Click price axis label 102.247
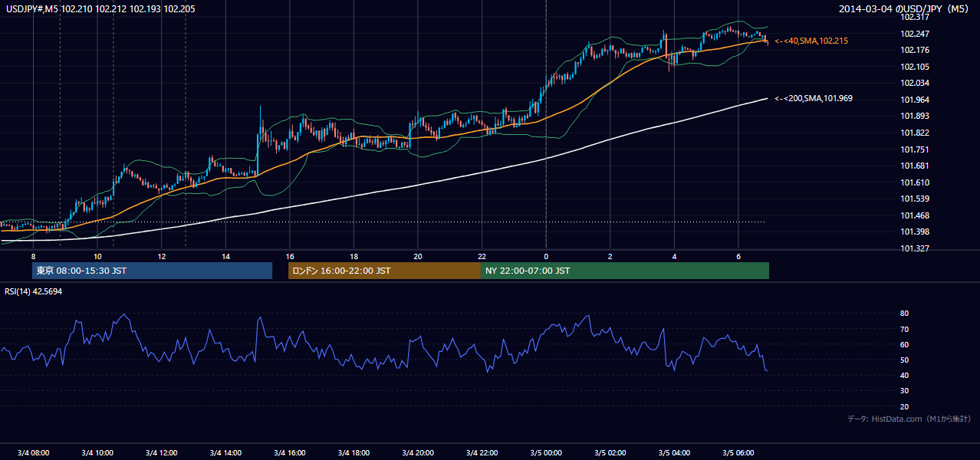 pyautogui.click(x=915, y=34)
